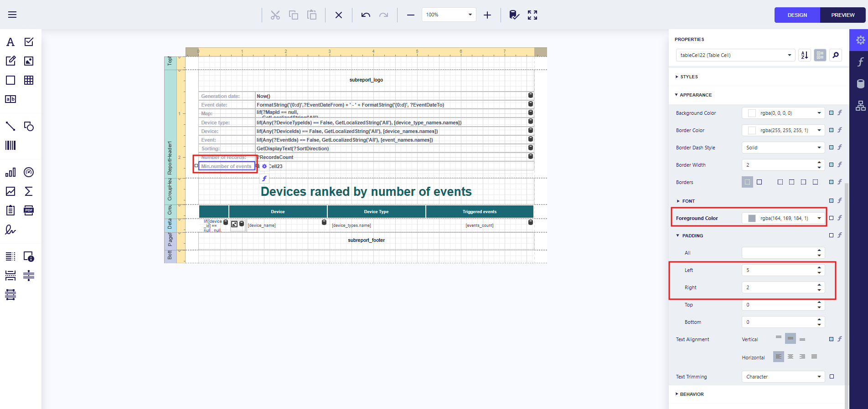Switch to the DESIGN tab
The height and width of the screenshot is (409, 868).
tap(797, 15)
